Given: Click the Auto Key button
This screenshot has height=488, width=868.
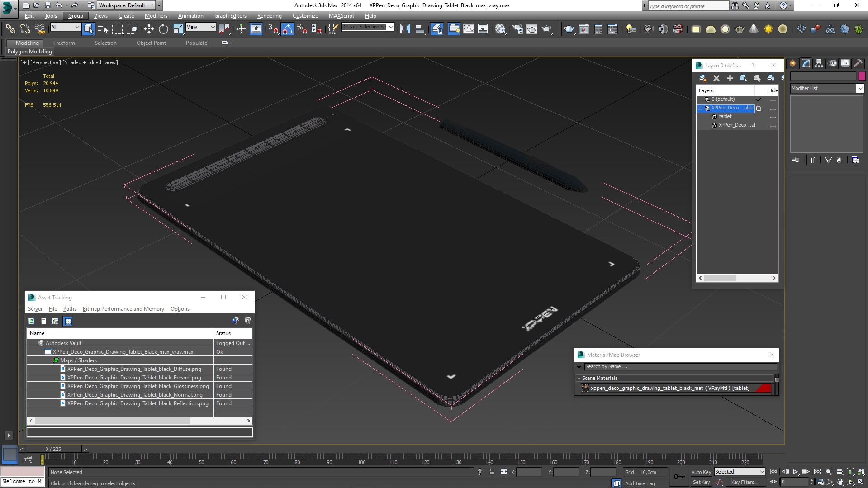Looking at the screenshot, I should [x=701, y=472].
